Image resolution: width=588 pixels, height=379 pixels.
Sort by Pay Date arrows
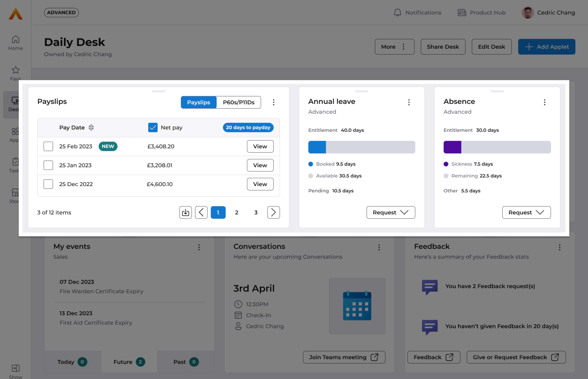[91, 128]
